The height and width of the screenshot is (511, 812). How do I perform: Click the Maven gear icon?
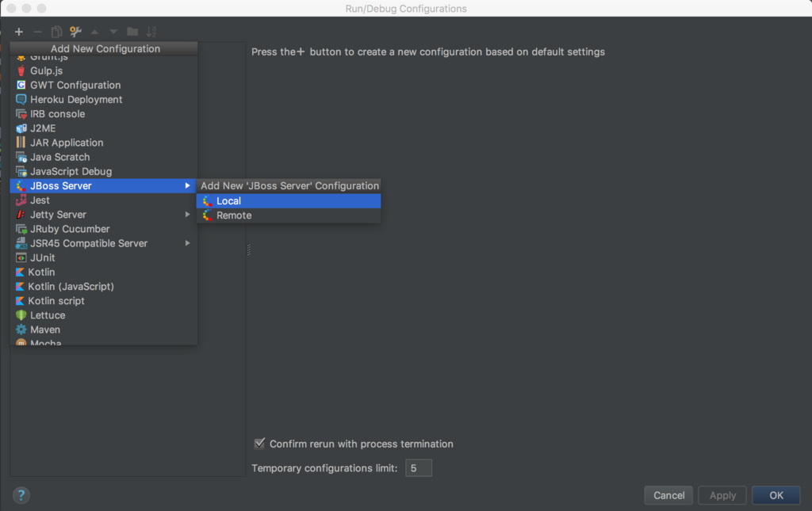click(x=21, y=330)
